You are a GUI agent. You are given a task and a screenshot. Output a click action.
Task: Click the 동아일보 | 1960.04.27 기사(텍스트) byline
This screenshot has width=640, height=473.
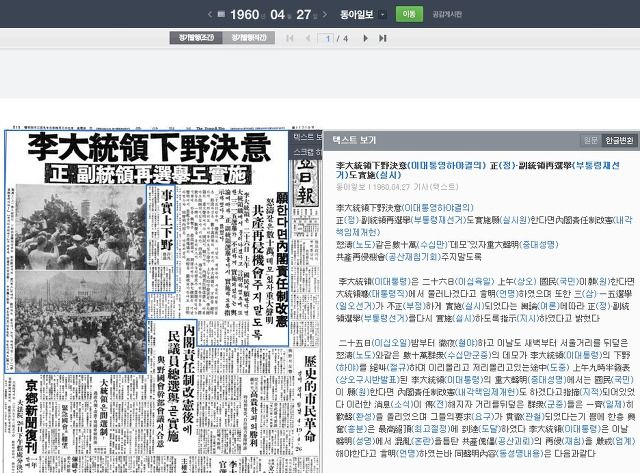point(397,187)
